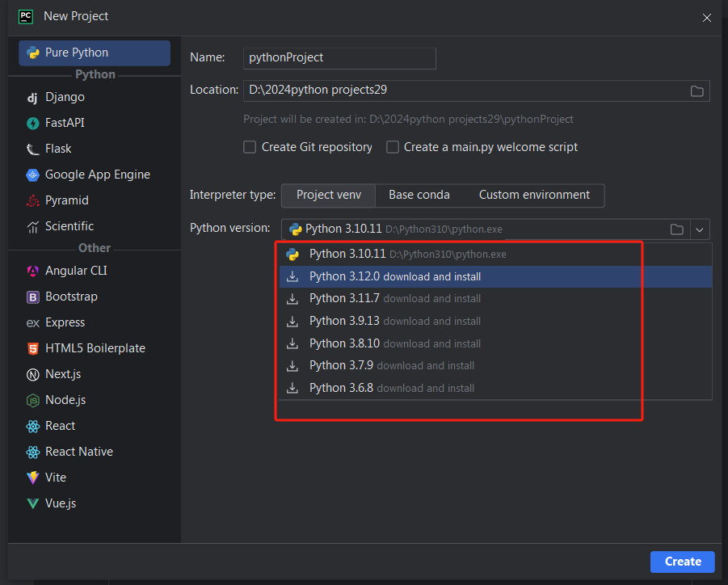Select the HTML5 Boilerplate icon
The image size is (728, 585).
point(32,349)
